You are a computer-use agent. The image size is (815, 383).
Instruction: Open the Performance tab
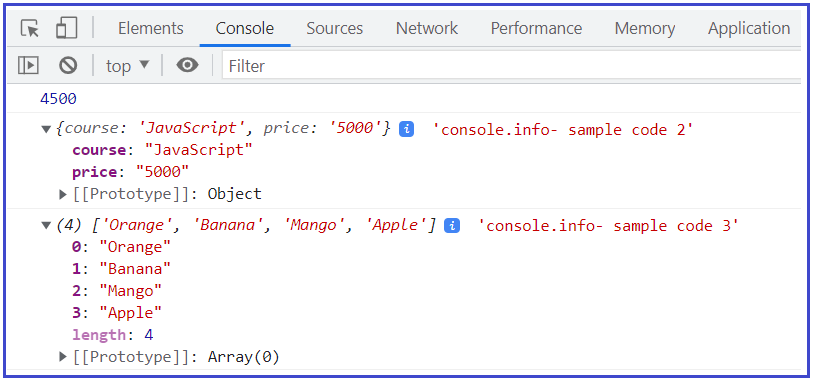(536, 28)
